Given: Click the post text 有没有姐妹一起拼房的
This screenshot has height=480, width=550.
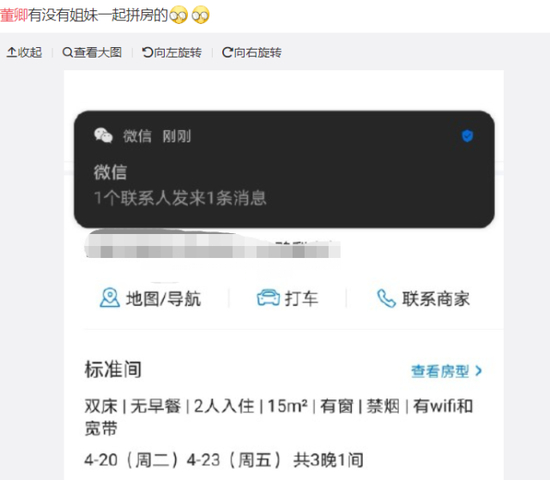Looking at the screenshot, I should 99,15.
